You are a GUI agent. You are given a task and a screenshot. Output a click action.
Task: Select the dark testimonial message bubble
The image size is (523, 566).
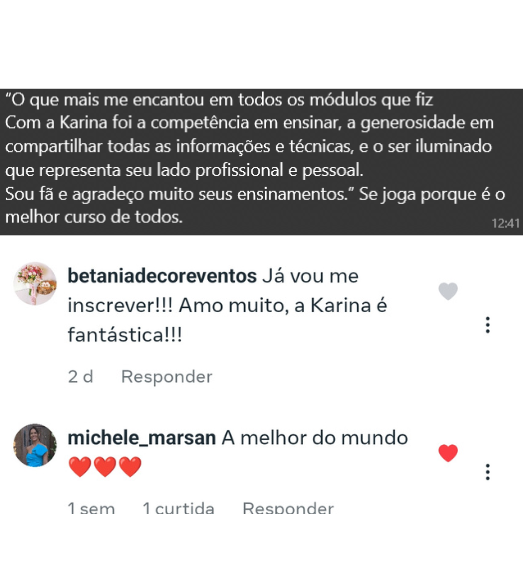click(261, 162)
